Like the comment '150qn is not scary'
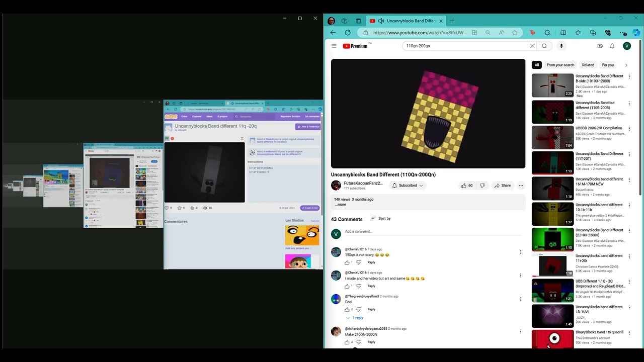 [347, 262]
